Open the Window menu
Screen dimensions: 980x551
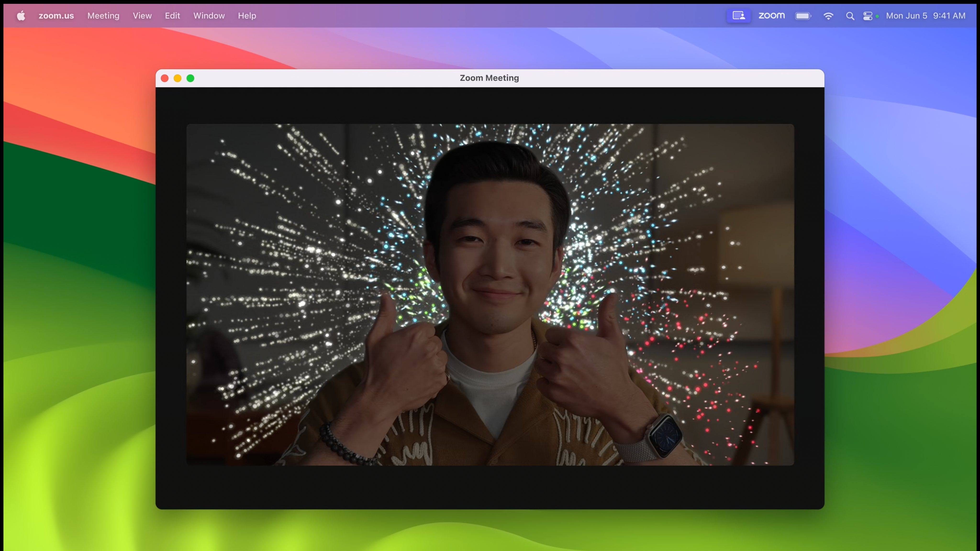click(x=209, y=16)
